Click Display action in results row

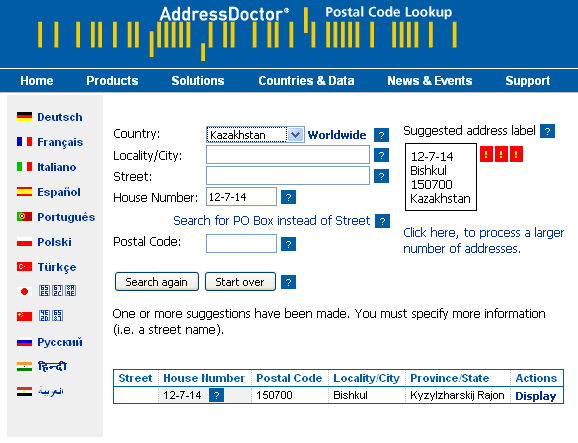[535, 396]
